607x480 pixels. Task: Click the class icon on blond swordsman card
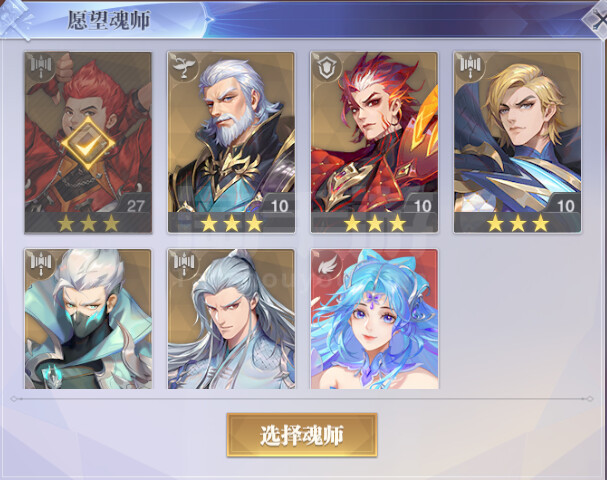click(470, 67)
